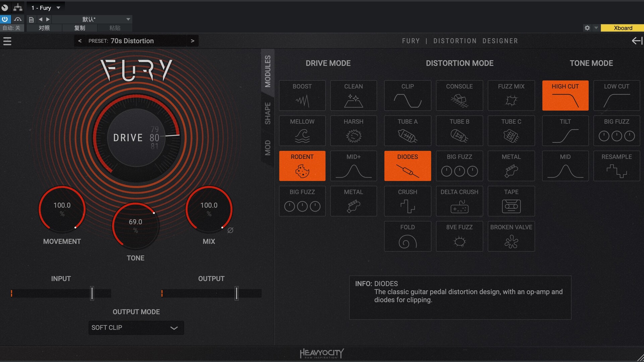Click the 粘贴 paste button
644x362 pixels.
(x=115, y=28)
